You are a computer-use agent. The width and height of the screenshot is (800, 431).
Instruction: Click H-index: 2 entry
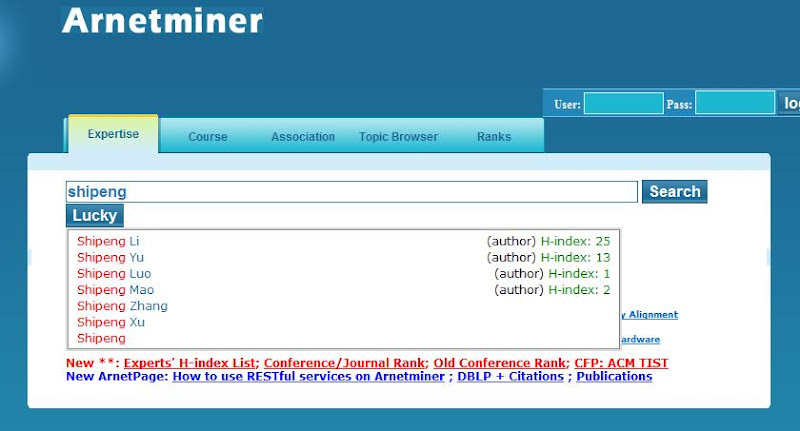tap(579, 290)
